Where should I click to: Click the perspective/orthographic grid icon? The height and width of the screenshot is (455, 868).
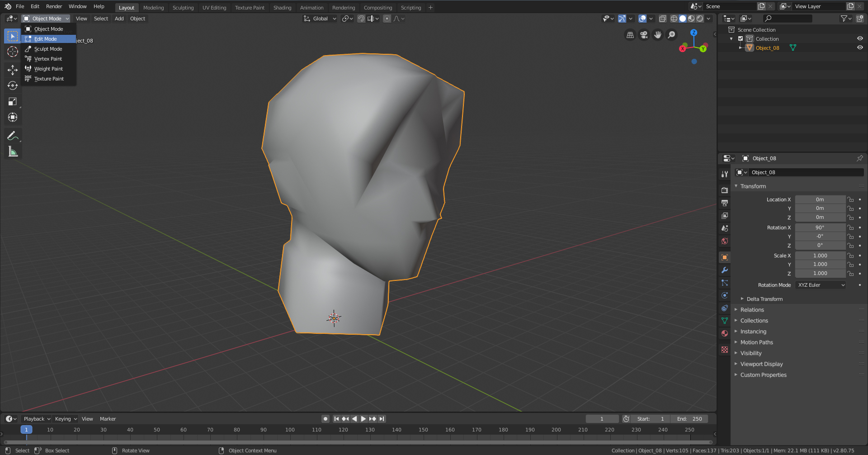pos(630,35)
